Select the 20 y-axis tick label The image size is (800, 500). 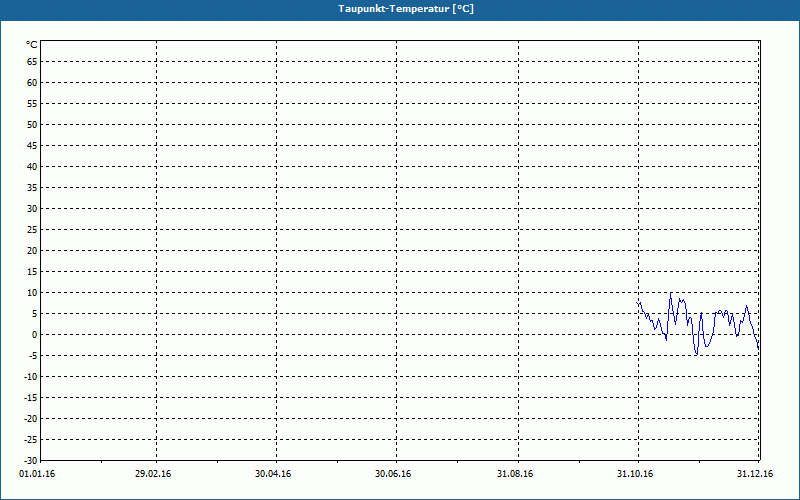pyautogui.click(x=31, y=251)
